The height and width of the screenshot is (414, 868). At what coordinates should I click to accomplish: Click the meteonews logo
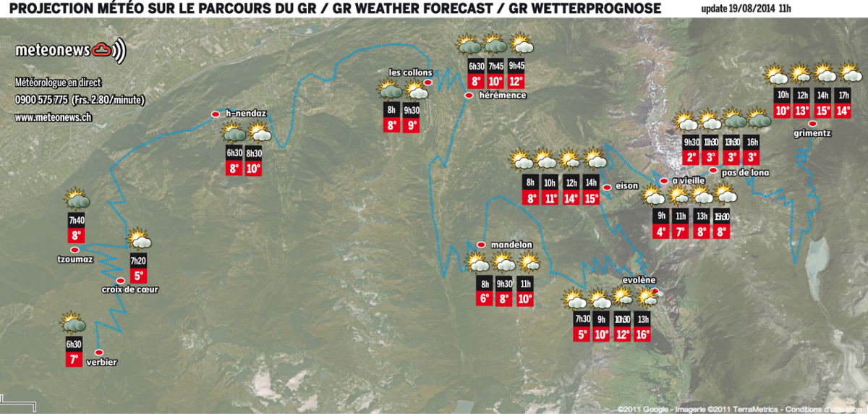(x=70, y=50)
